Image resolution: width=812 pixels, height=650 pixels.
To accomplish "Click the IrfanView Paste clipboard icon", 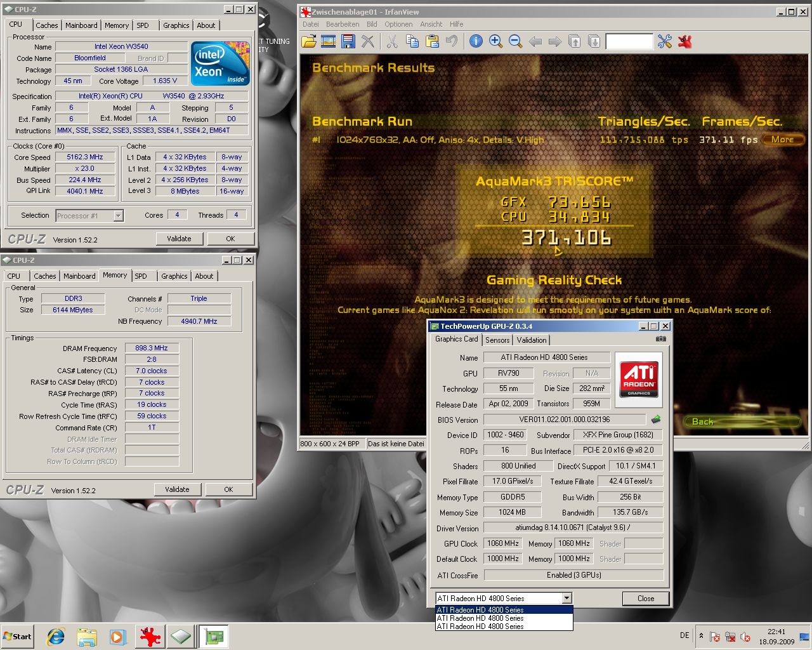I will coord(432,42).
